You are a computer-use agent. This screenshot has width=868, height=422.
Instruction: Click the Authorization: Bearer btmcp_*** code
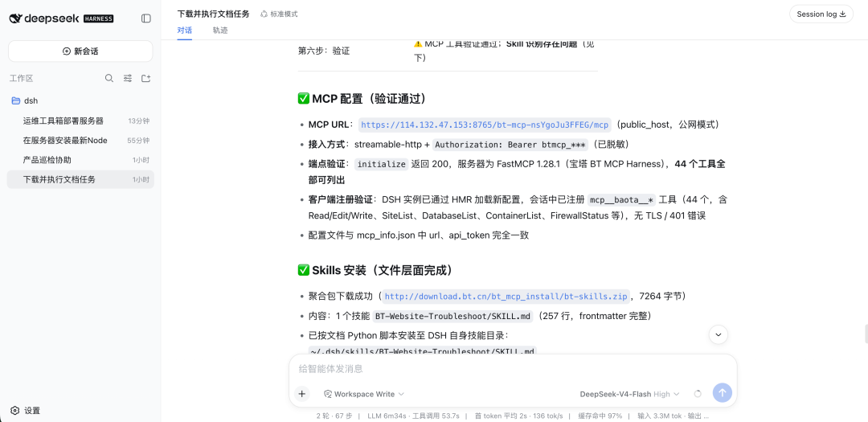(510, 145)
